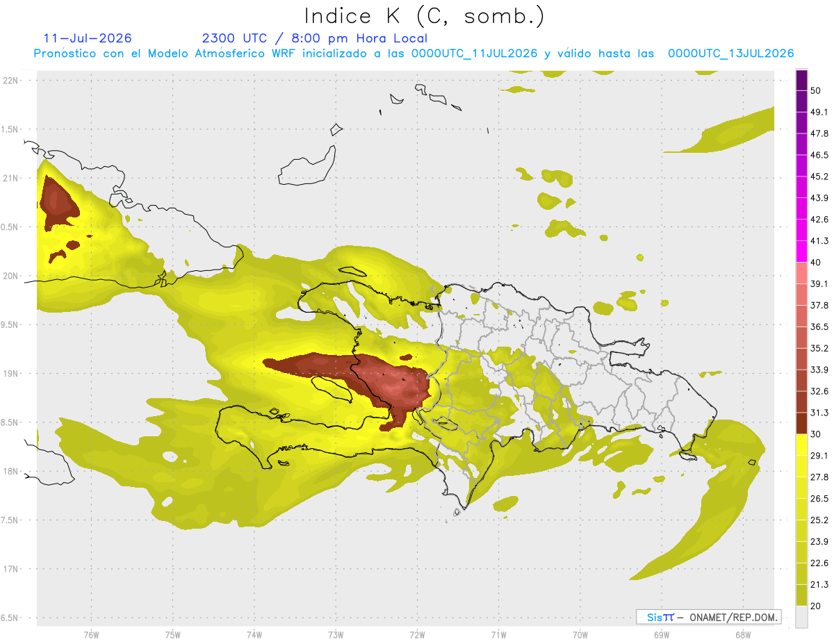Click the '23.9' color scale value
The width and height of the screenshot is (834, 644).
[x=819, y=541]
